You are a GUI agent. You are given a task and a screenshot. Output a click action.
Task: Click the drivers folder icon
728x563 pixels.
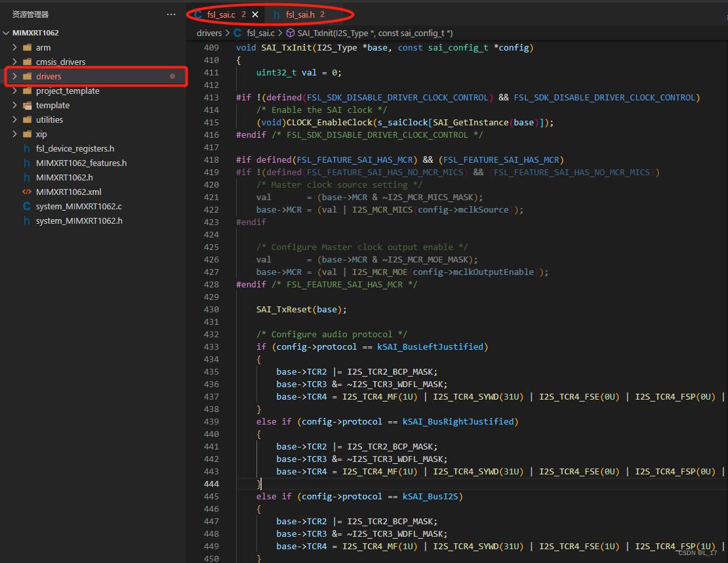(28, 76)
